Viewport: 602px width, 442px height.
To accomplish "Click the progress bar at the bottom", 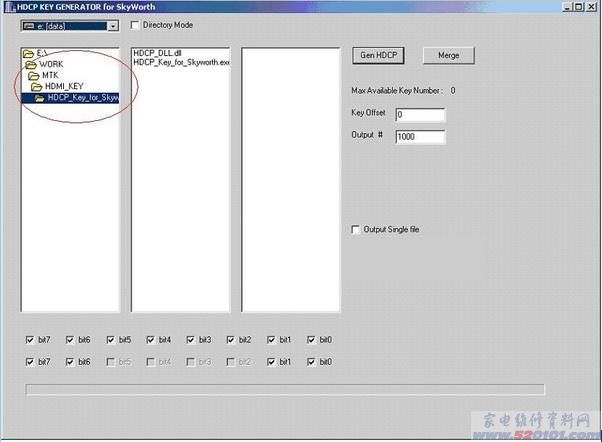I will point(285,389).
